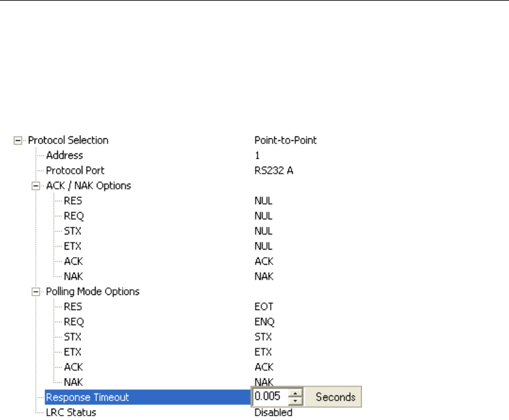Select RES under ACK / NAK Options
The width and height of the screenshot is (509, 420).
pos(73,201)
